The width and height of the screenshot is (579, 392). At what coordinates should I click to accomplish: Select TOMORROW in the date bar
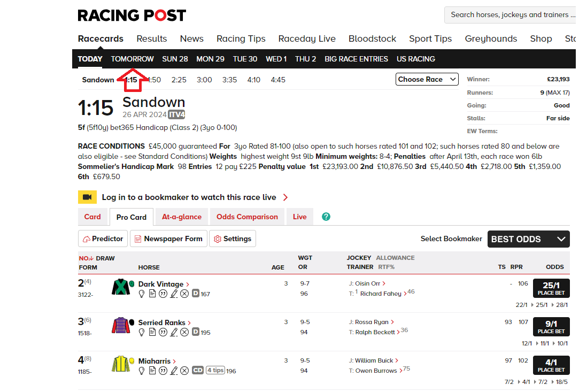click(132, 59)
